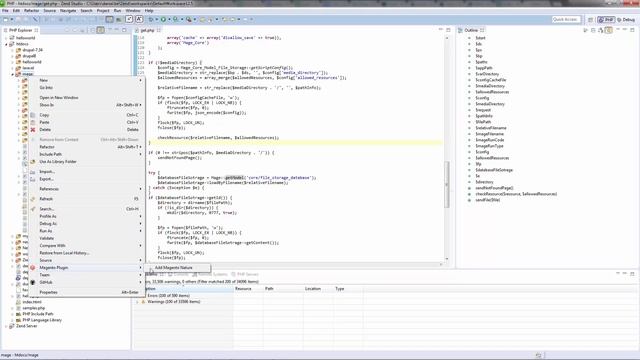Image resolution: width=640 pixels, height=360 pixels.
Task: Open the Run button dropdown arrow
Action: coord(169,19)
